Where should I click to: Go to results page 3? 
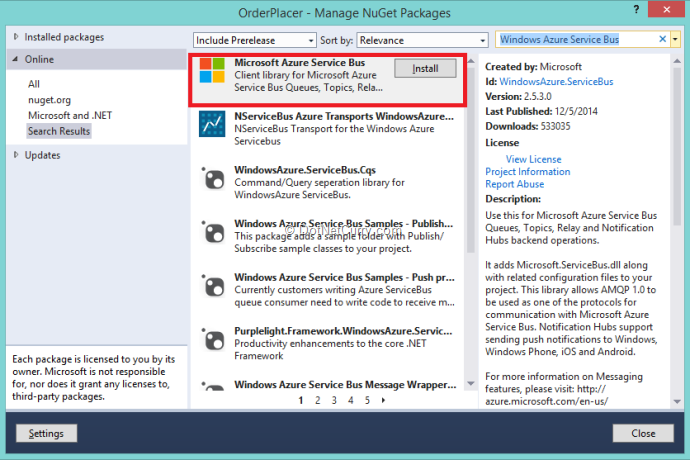[x=334, y=400]
